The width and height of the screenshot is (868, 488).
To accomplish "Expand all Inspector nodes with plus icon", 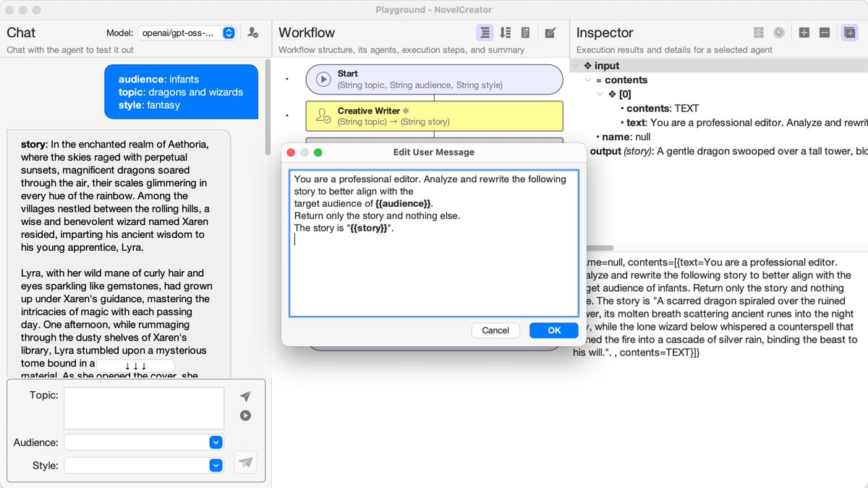I will coord(804,33).
